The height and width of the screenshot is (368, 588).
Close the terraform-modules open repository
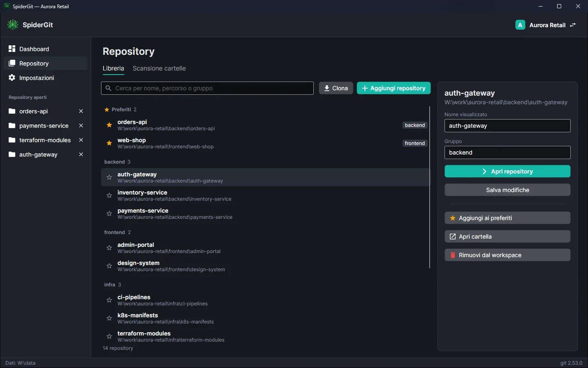tap(81, 140)
